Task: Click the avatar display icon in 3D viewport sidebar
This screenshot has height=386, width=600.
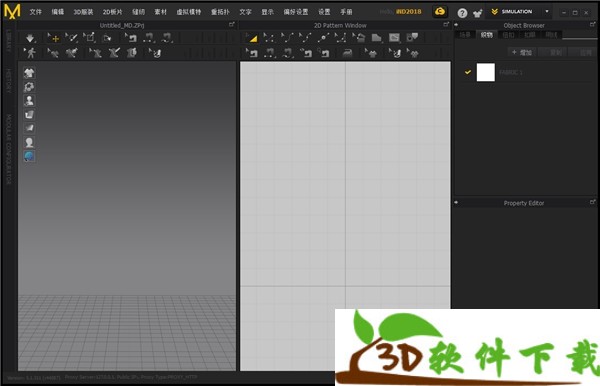Action: 29,101
